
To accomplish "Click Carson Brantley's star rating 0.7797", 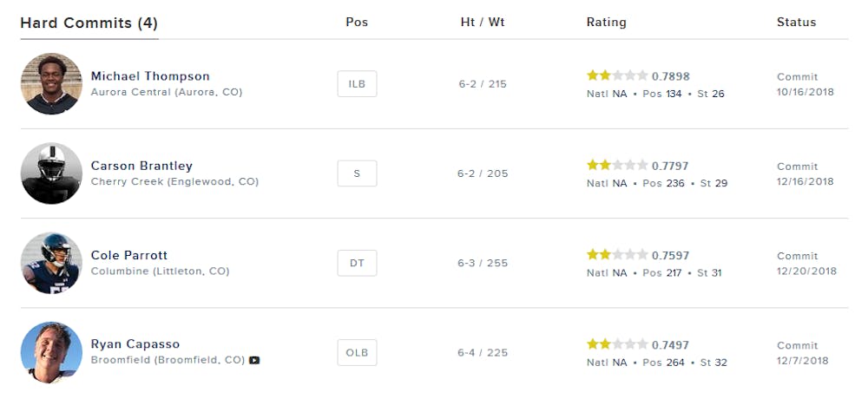I will coord(638,166).
